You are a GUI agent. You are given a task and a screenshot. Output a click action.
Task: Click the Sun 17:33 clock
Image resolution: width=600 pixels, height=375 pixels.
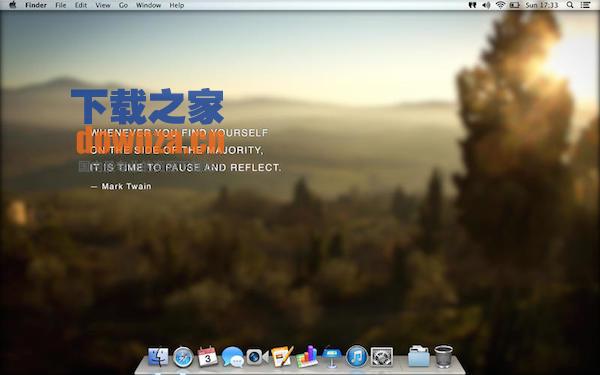click(541, 5)
